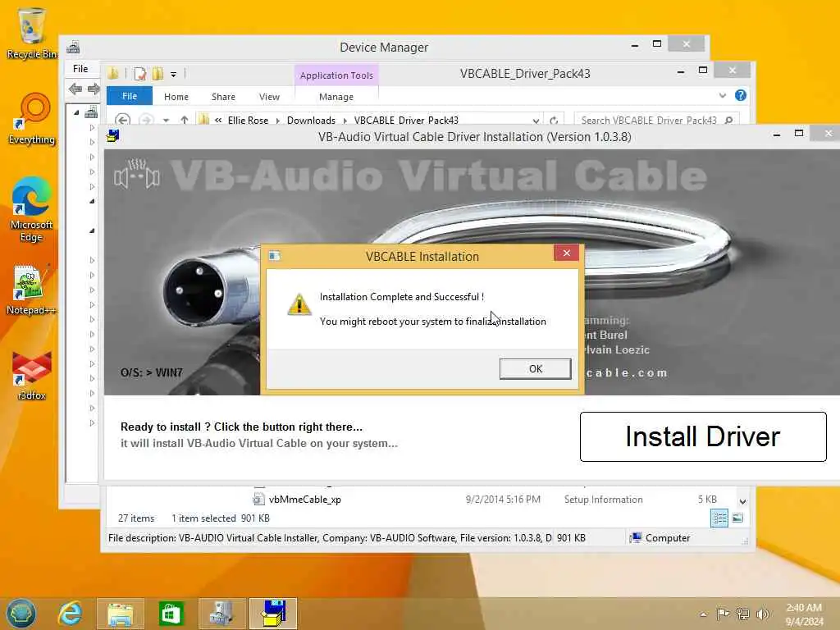Open the File tab in Explorer ribbon
The width and height of the screenshot is (840, 630).
tap(130, 97)
